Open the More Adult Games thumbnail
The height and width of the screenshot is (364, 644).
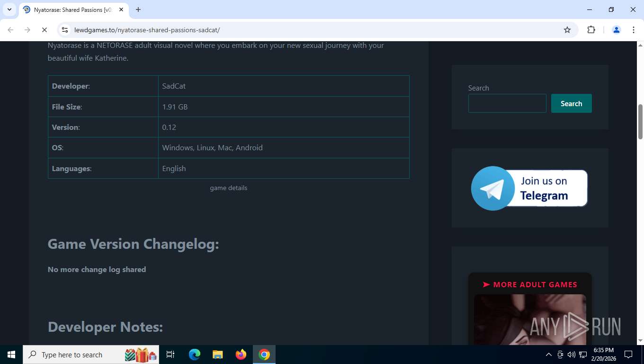(x=530, y=319)
